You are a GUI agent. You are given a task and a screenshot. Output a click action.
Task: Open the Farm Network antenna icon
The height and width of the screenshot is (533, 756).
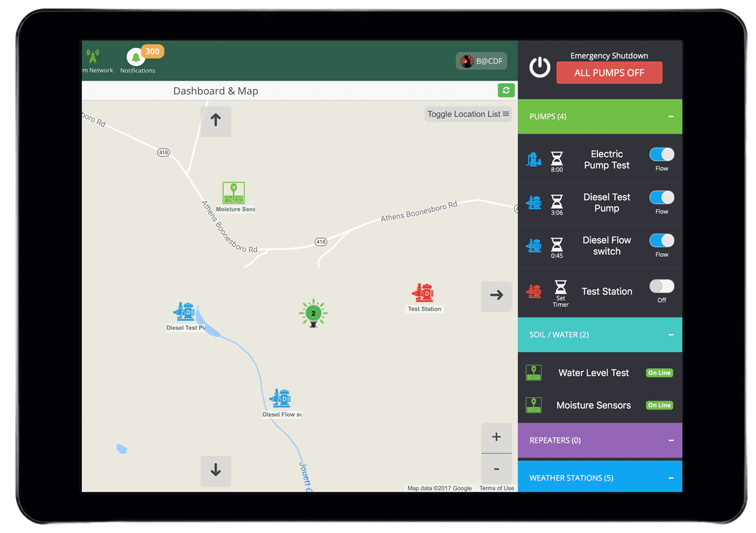93,57
